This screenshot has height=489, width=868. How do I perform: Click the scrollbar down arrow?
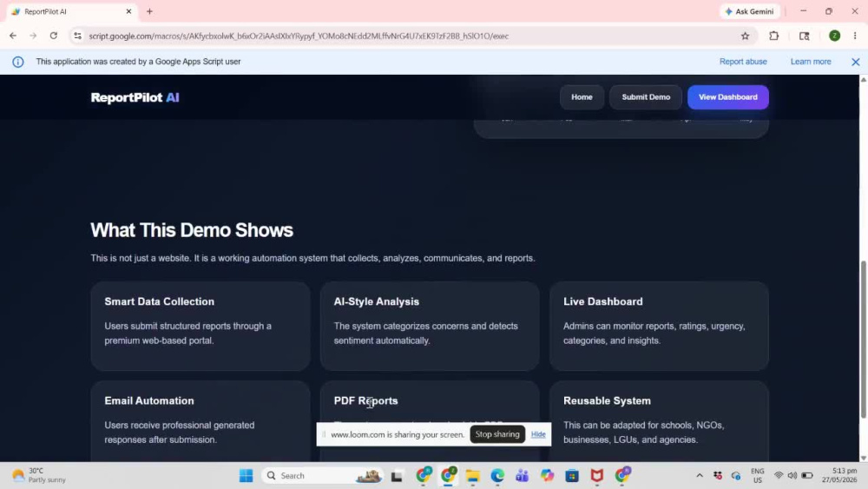pyautogui.click(x=863, y=458)
